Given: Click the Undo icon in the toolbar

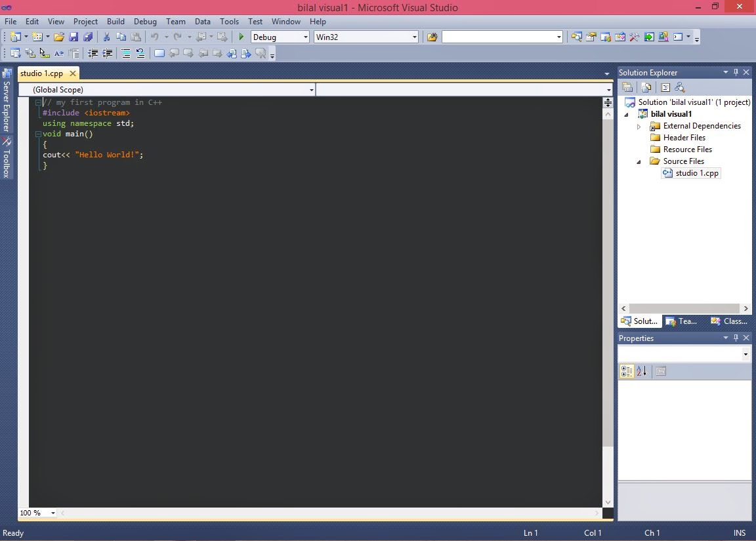Looking at the screenshot, I should click(153, 37).
